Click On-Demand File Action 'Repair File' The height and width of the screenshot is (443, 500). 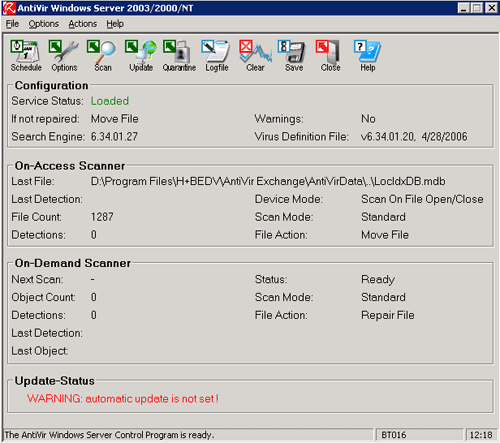click(388, 315)
